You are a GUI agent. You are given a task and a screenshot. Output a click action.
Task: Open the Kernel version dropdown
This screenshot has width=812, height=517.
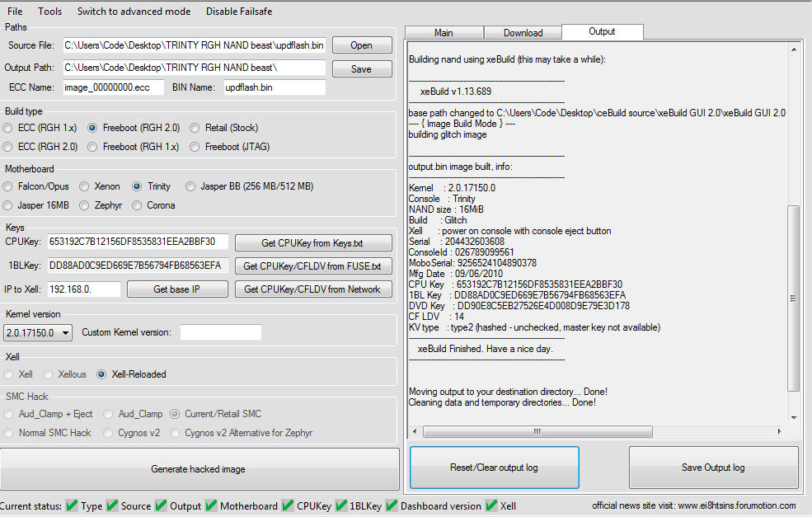(x=38, y=332)
